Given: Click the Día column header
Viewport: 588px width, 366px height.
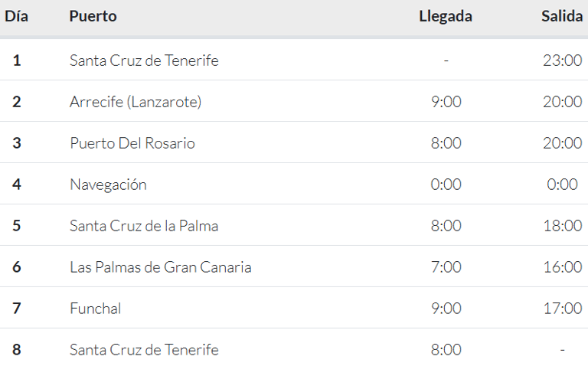Looking at the screenshot, I should tap(16, 16).
